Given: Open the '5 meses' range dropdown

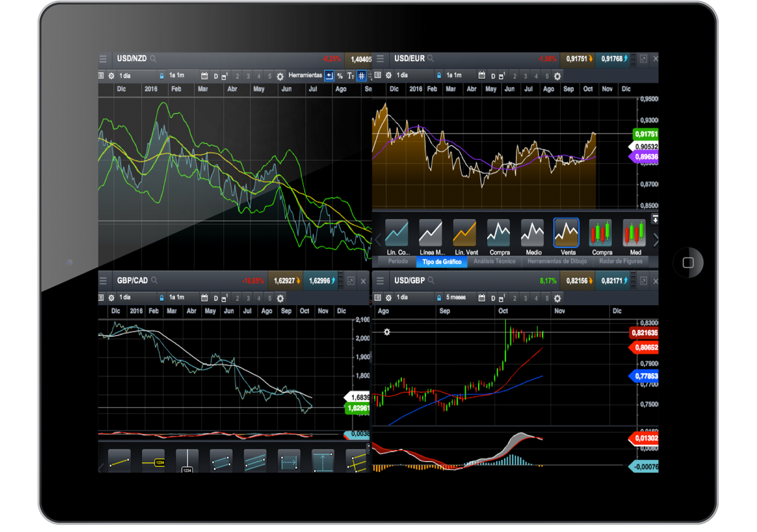Looking at the screenshot, I should (455, 298).
